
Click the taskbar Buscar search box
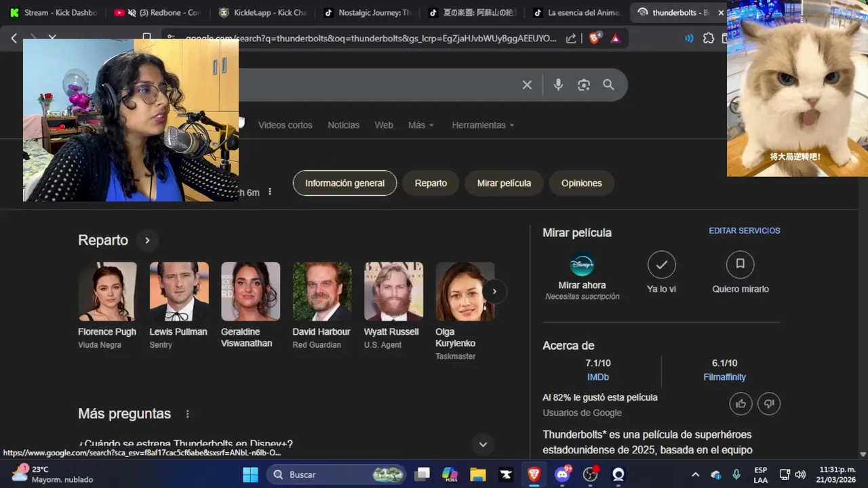tap(336, 474)
